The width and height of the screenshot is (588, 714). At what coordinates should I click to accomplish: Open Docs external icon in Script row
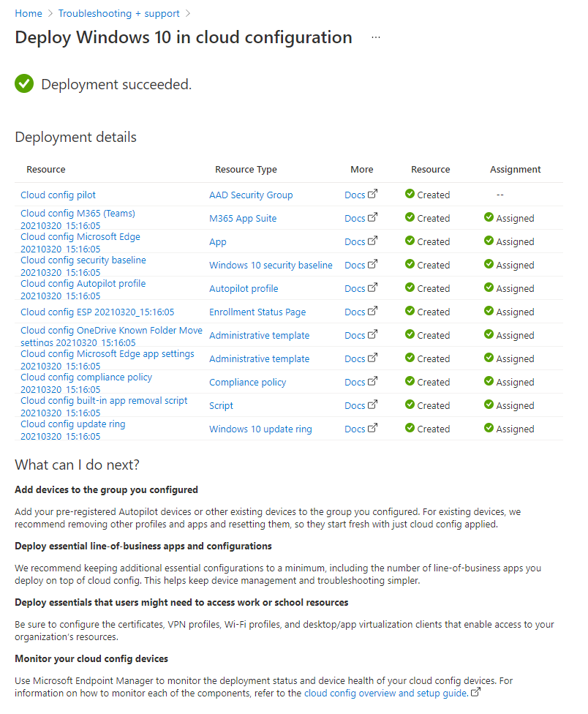click(x=373, y=405)
